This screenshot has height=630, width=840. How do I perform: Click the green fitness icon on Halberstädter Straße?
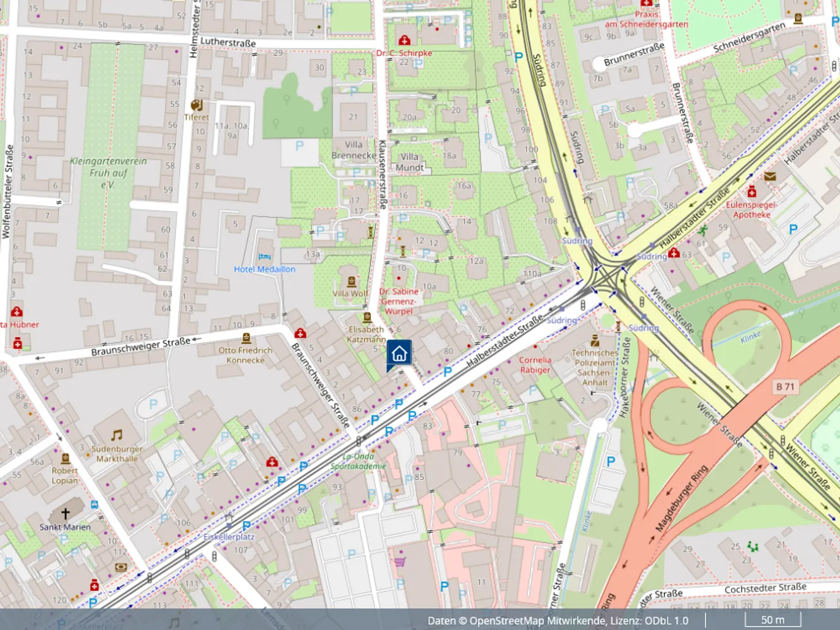pyautogui.click(x=702, y=231)
